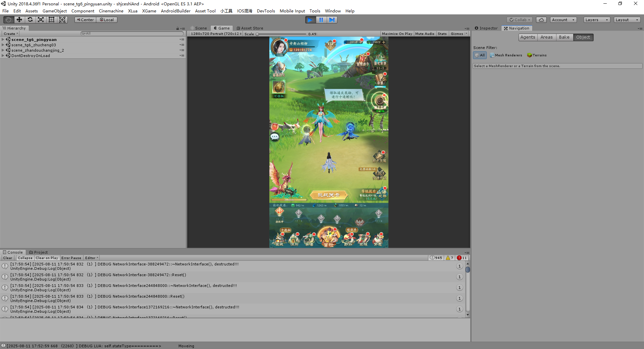644x349 pixels.
Task: Select the Rect transform tool
Action: coord(51,20)
